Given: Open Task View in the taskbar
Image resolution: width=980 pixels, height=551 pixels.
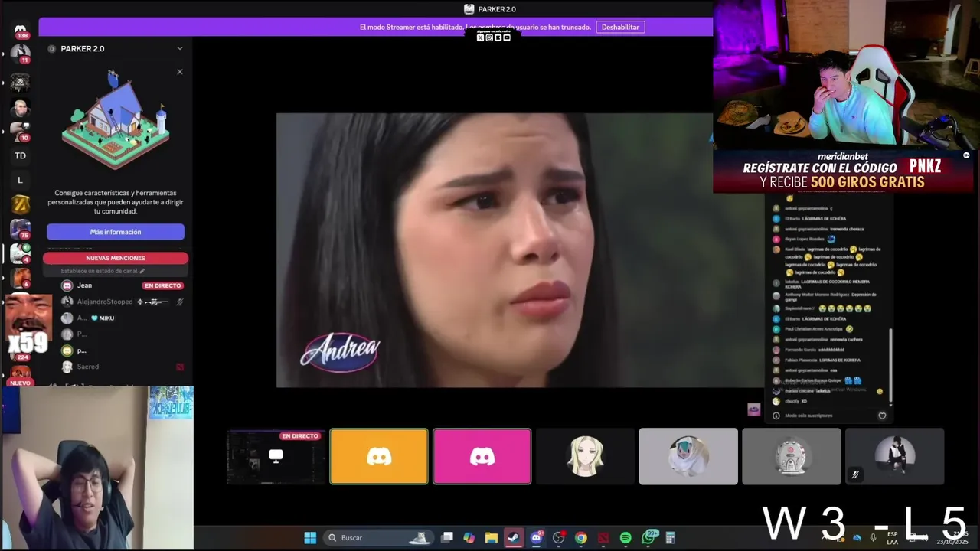Looking at the screenshot, I should pyautogui.click(x=447, y=537).
